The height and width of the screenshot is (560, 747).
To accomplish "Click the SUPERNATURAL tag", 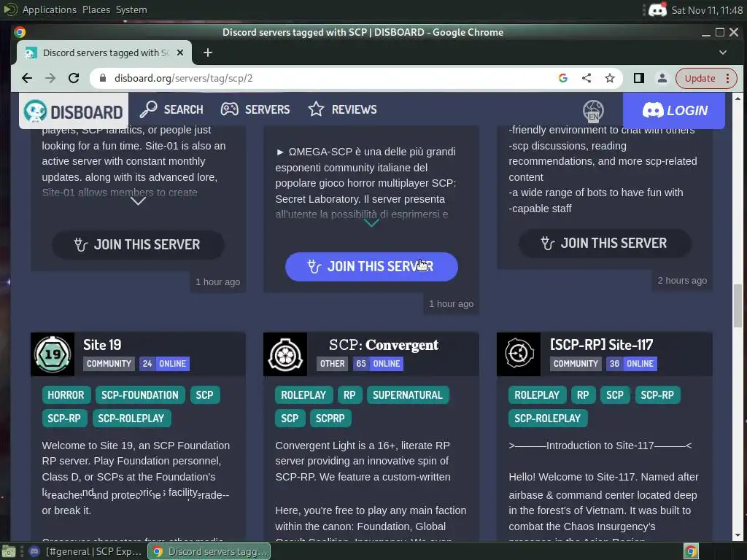I will point(408,394).
